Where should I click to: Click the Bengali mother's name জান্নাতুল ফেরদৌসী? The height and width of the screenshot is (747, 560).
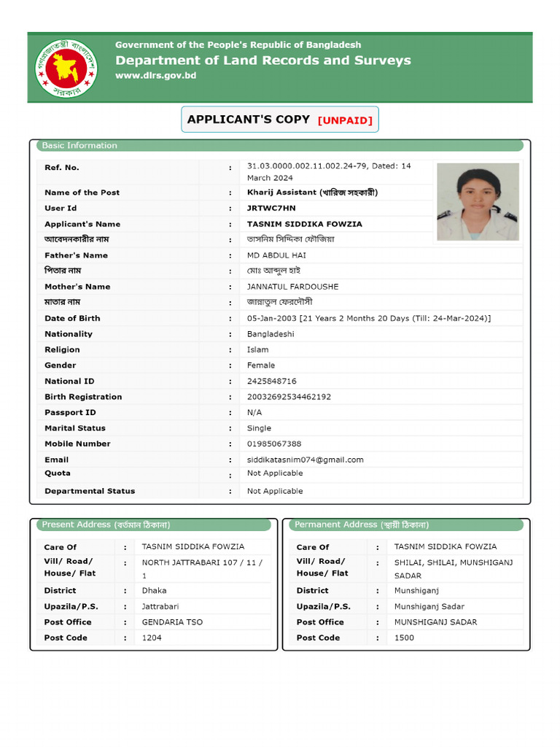point(279,302)
